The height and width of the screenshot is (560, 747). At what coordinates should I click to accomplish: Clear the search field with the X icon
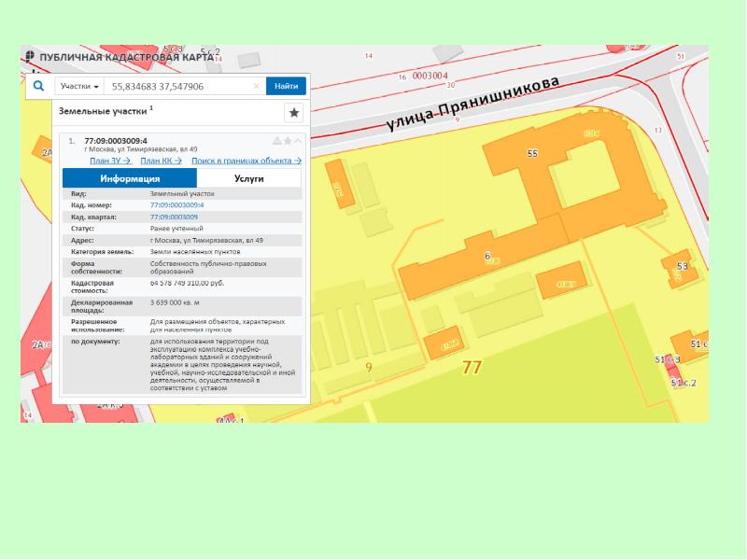coord(257,86)
